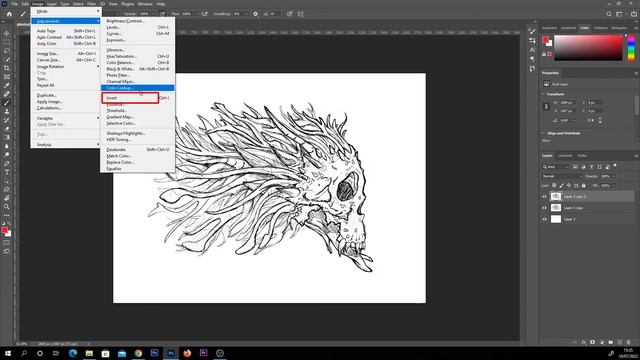Collapse the Align and Distribute section
Viewport: 640px width, 360px height.
543,133
